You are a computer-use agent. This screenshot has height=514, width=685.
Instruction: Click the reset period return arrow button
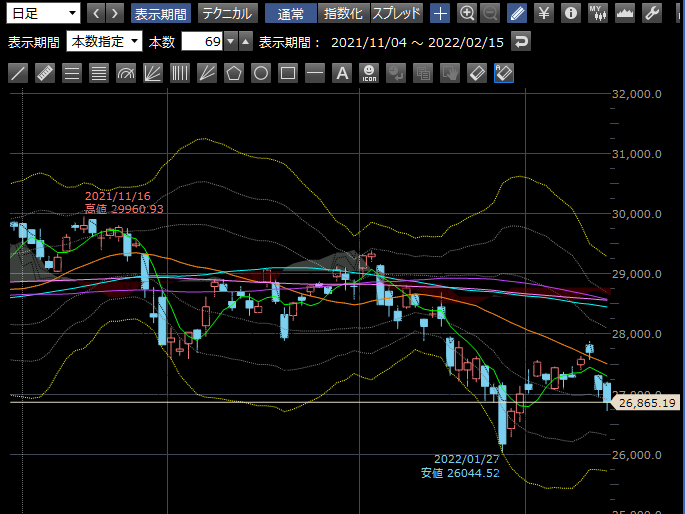(x=520, y=42)
